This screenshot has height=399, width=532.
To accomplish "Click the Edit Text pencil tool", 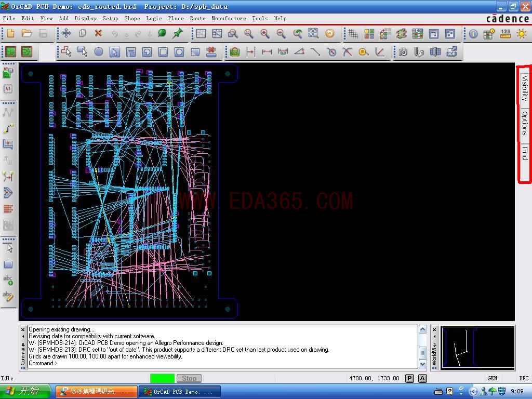I will coord(8,296).
